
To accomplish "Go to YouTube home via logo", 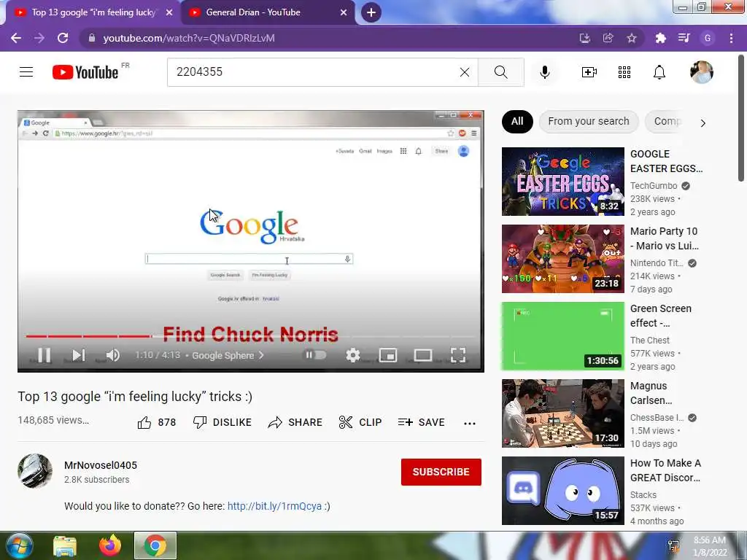I will tap(85, 72).
